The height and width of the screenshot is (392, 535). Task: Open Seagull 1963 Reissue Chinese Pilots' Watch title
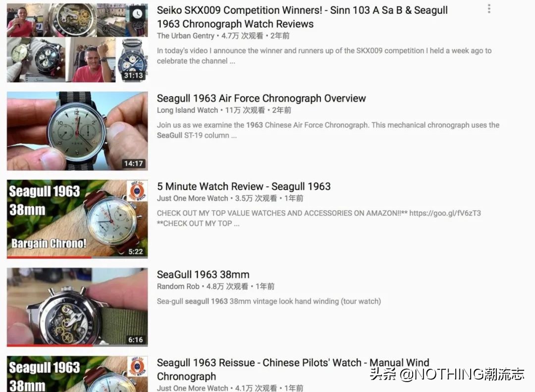click(x=293, y=370)
